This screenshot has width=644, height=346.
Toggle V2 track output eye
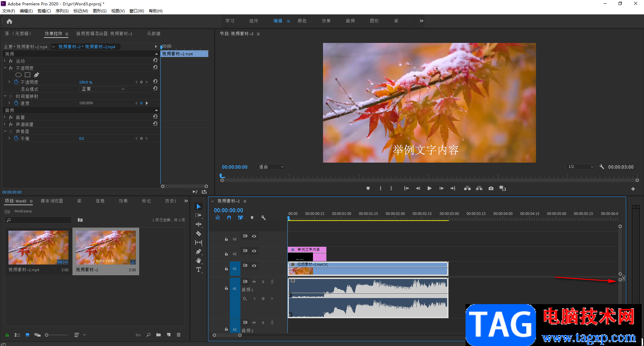[x=254, y=251]
